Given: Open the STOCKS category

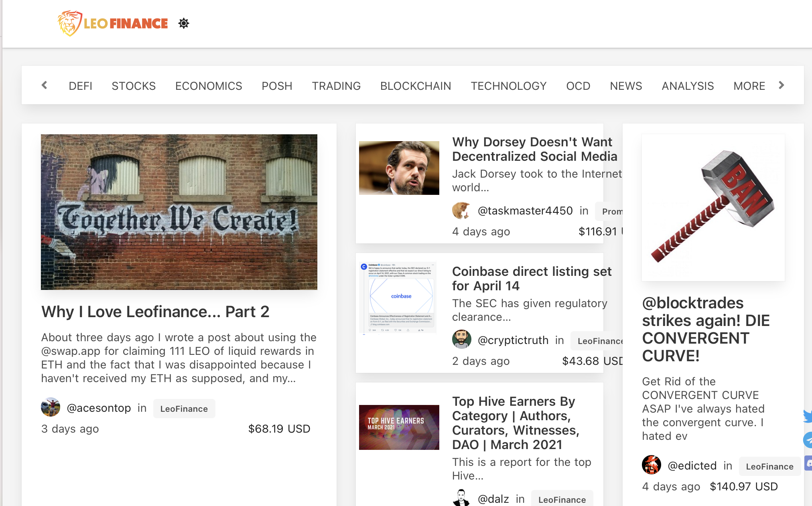Looking at the screenshot, I should point(134,86).
